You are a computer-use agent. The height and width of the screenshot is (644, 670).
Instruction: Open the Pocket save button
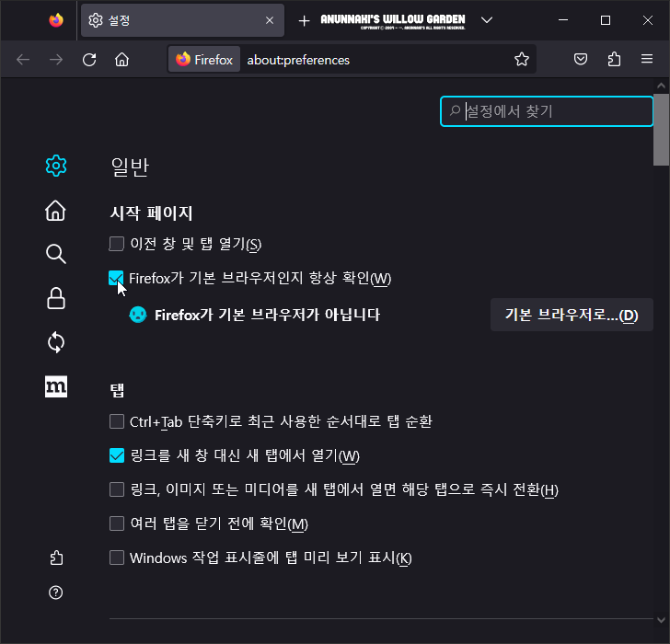pyautogui.click(x=580, y=59)
